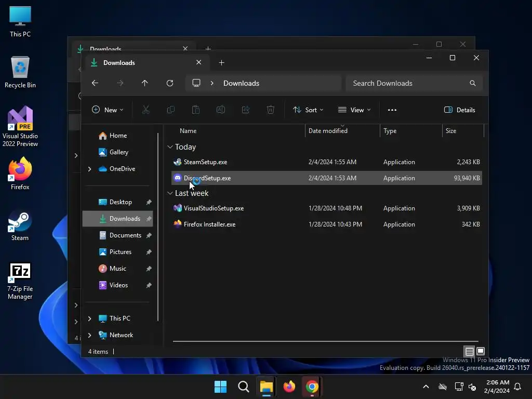
Task: Click the Chrome taskbar icon
Action: click(x=312, y=387)
